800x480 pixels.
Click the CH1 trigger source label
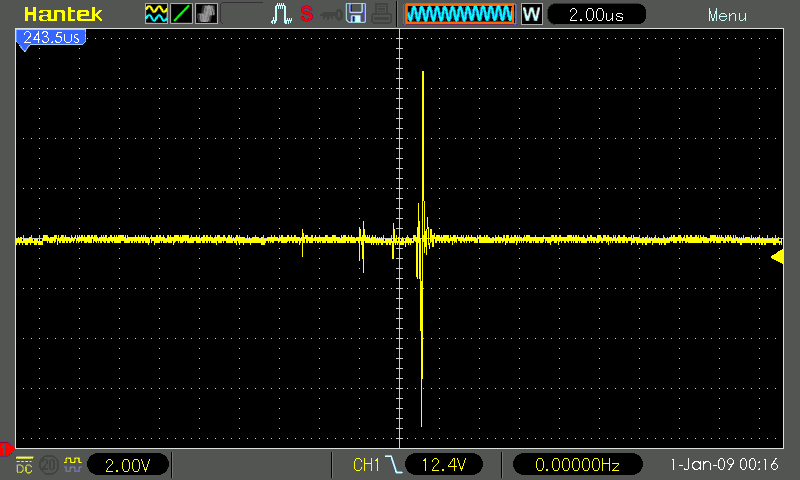coord(366,465)
